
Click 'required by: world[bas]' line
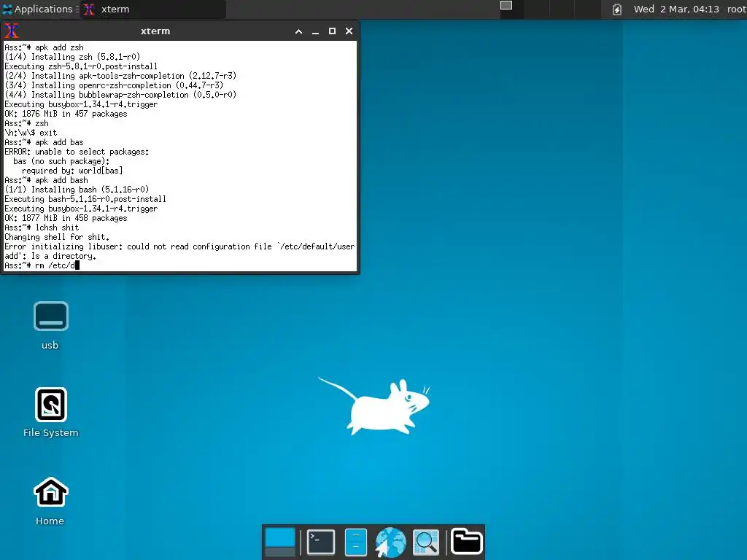coord(72,170)
